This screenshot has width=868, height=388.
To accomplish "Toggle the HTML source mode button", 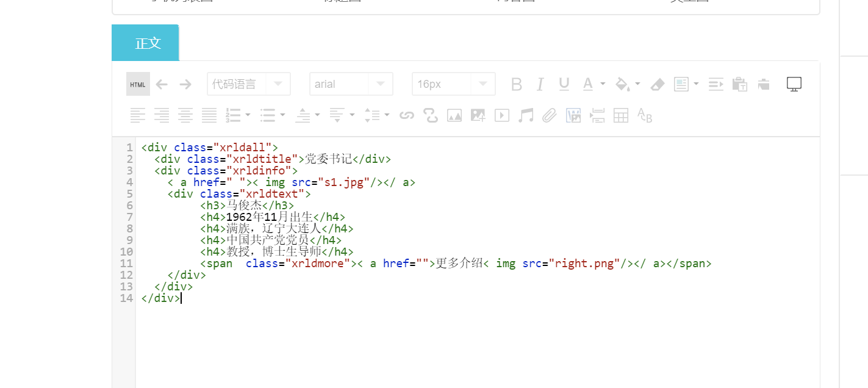I will (138, 84).
